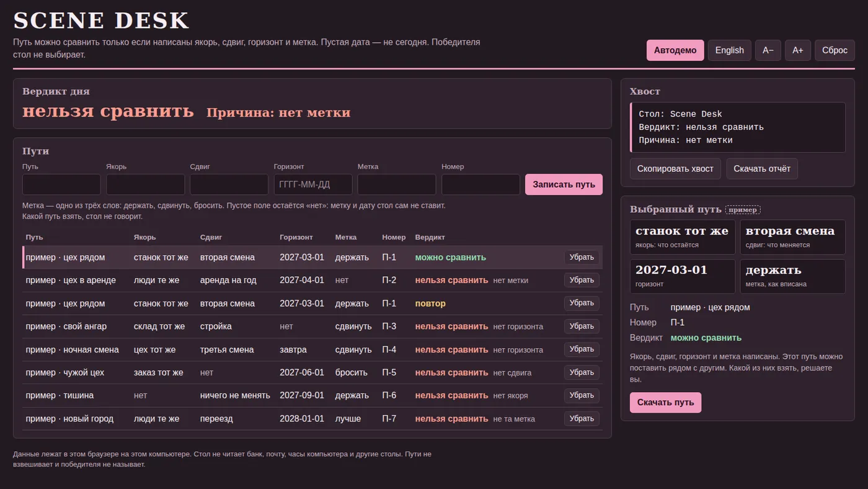Screen dimensions: 868x489
Task: Remove the selected П-1 row marked можно сравнить
Action: click(x=582, y=257)
